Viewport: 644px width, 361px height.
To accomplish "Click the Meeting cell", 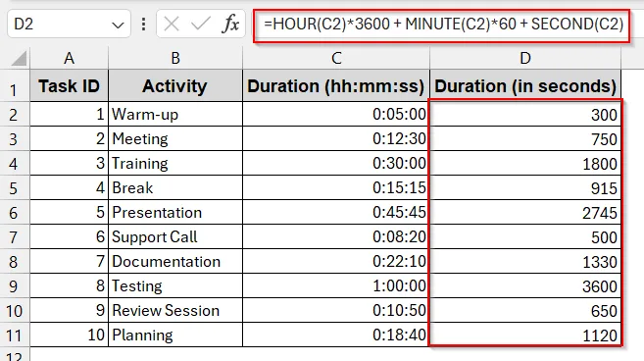I will 175,138.
